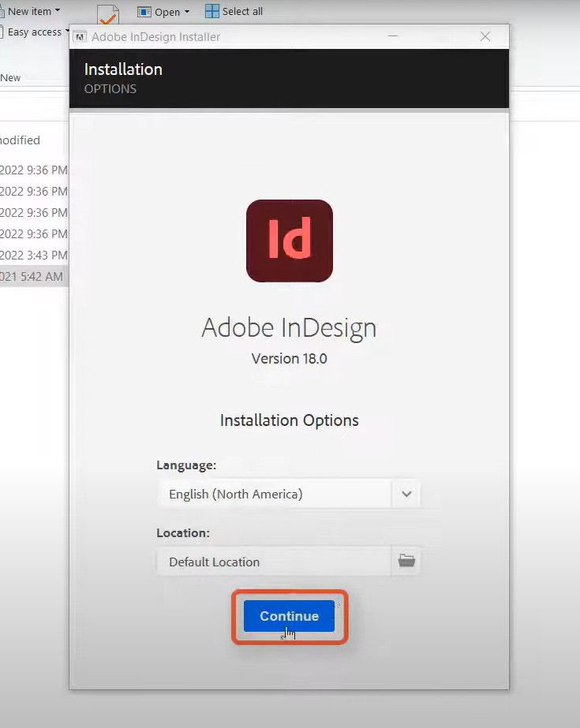Click the Default Location field
The height and width of the screenshot is (728, 580).
coord(275,562)
